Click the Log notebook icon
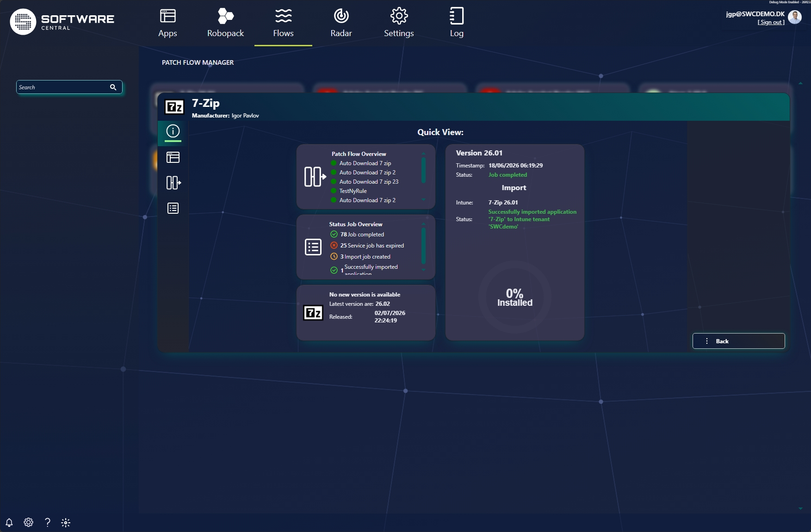This screenshot has width=811, height=532. coord(457,16)
